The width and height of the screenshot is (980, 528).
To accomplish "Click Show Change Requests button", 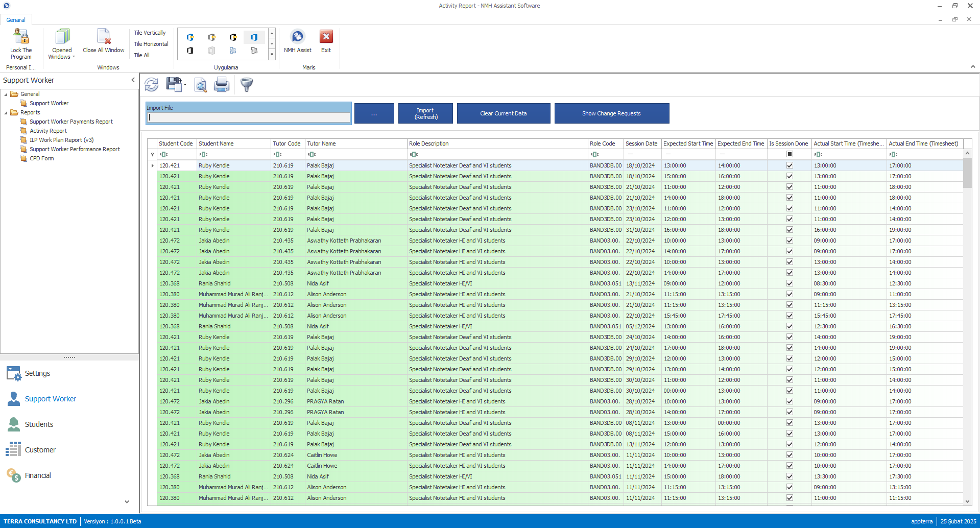I will (611, 113).
